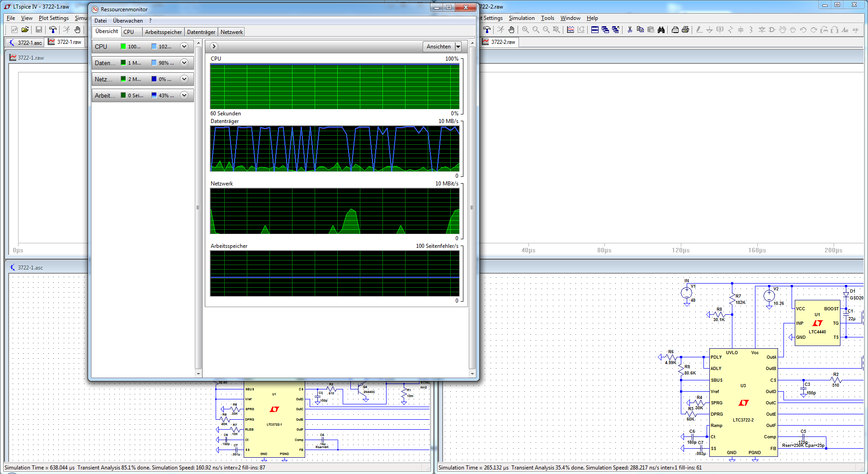Select the 3722-2.raw document tab
The width and height of the screenshot is (868, 474).
[499, 42]
